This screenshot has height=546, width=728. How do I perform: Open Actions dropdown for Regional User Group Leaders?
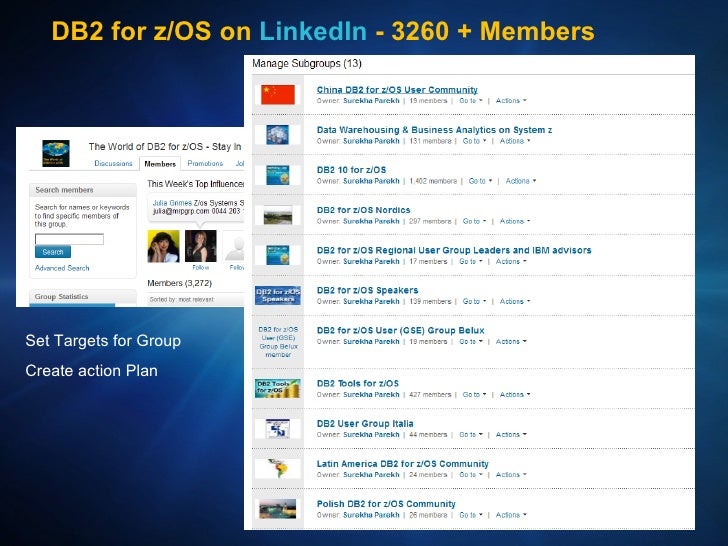pyautogui.click(x=511, y=262)
